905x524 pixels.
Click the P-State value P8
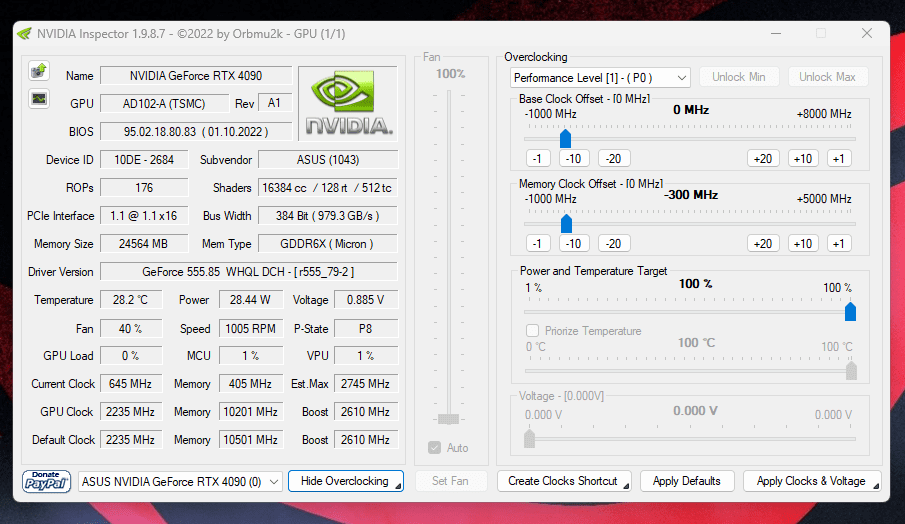366,329
